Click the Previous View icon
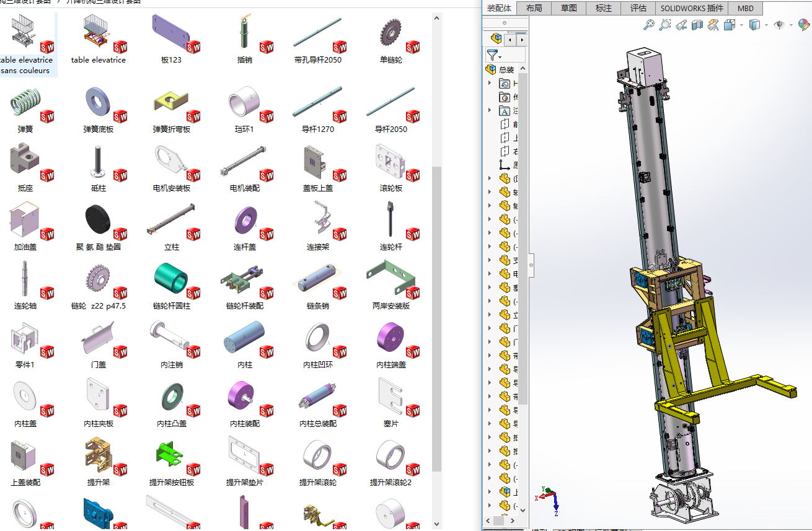The image size is (812, 531). [681, 25]
